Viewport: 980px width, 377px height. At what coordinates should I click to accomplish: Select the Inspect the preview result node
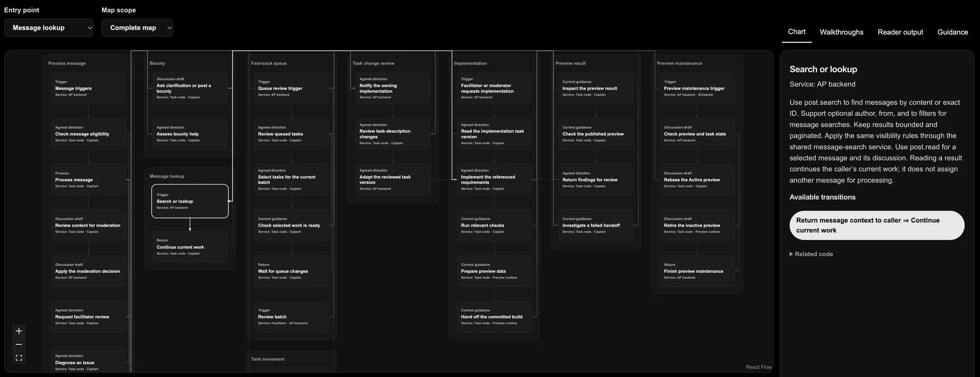tap(596, 88)
